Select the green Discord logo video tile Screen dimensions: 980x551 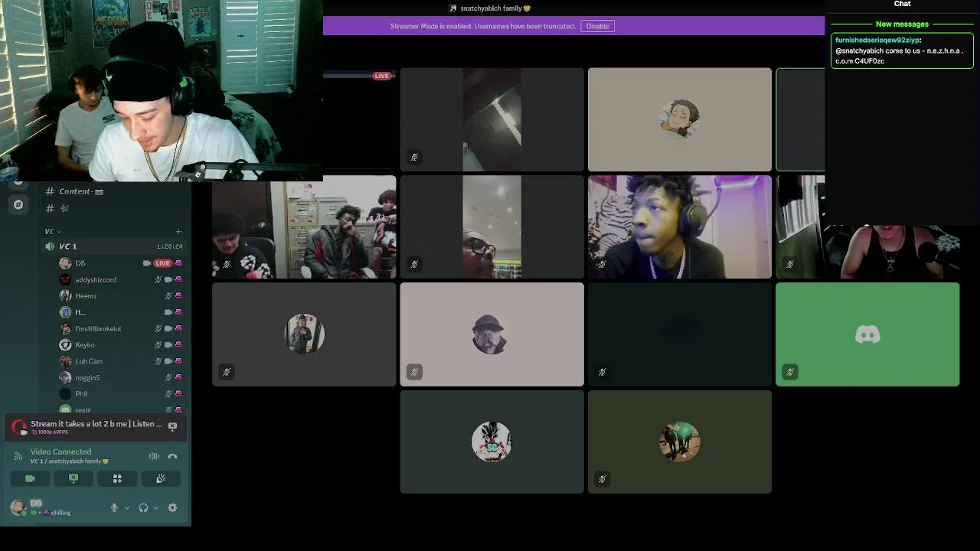click(867, 334)
